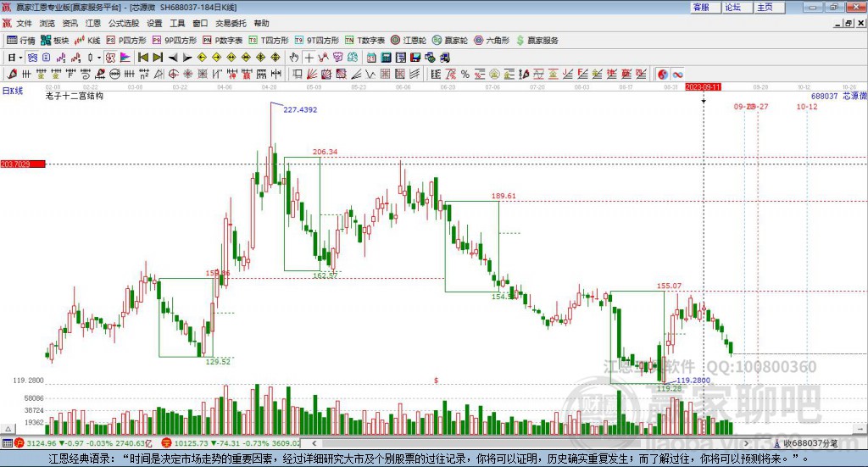
Task: Click the 主页 homepage button
Action: click(769, 7)
